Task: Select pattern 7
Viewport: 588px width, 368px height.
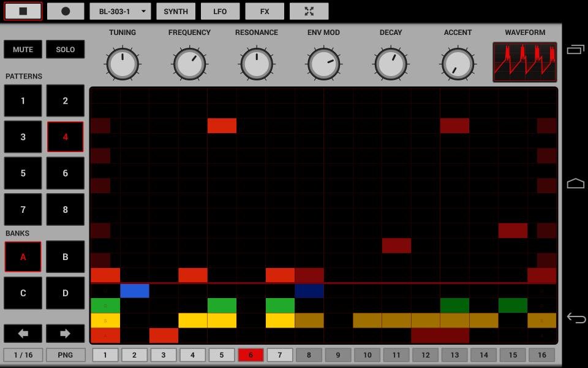Action: (x=23, y=210)
